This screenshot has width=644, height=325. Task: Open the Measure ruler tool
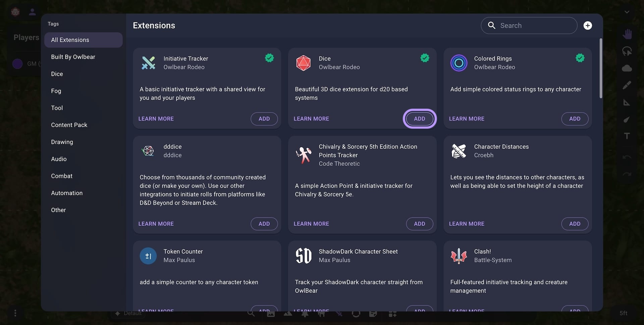[x=627, y=102]
